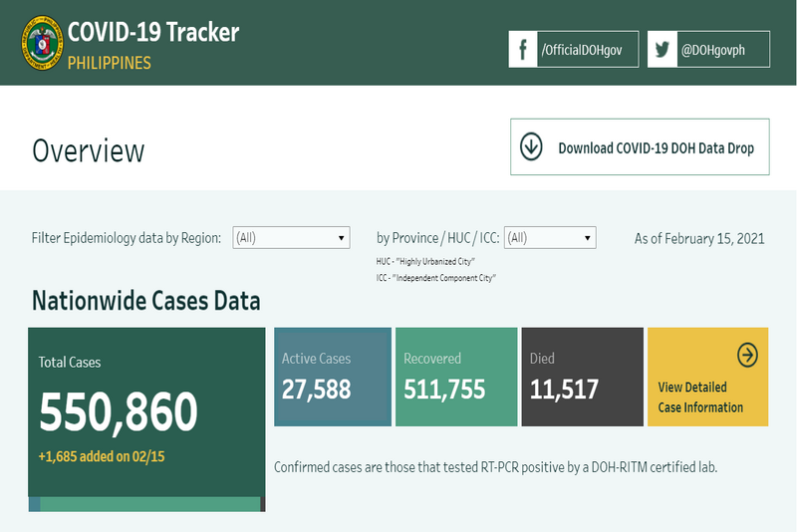Image resolution: width=797 pixels, height=532 pixels.
Task: Click the download arrow circle icon
Action: click(531, 146)
